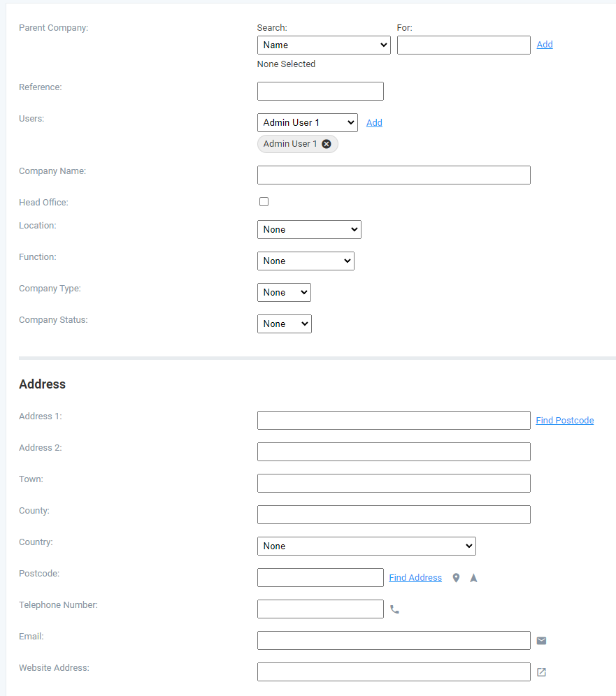
Task: Click the phone icon next to Telephone Number
Action: [394, 609]
